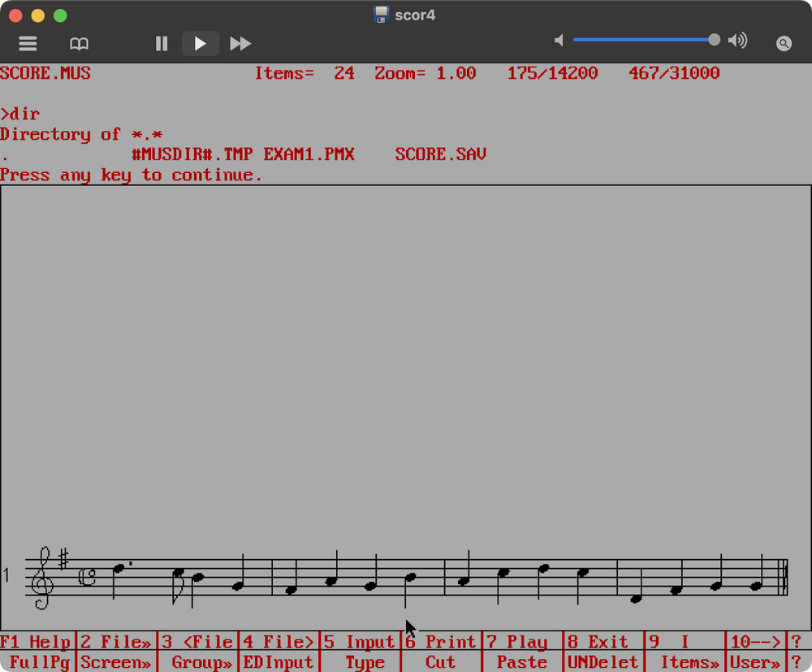This screenshot has width=812, height=672.
Task: Click 7 Play to play the score
Action: tap(522, 642)
